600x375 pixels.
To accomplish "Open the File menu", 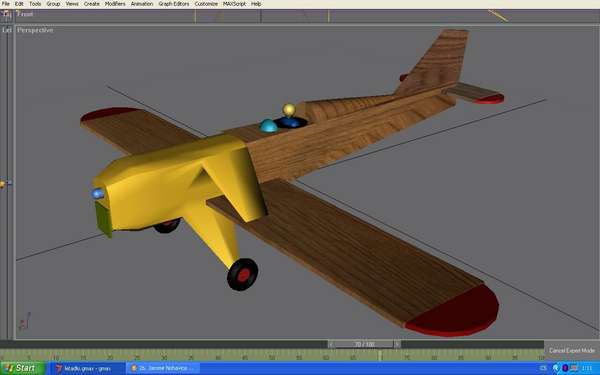I will click(6, 4).
